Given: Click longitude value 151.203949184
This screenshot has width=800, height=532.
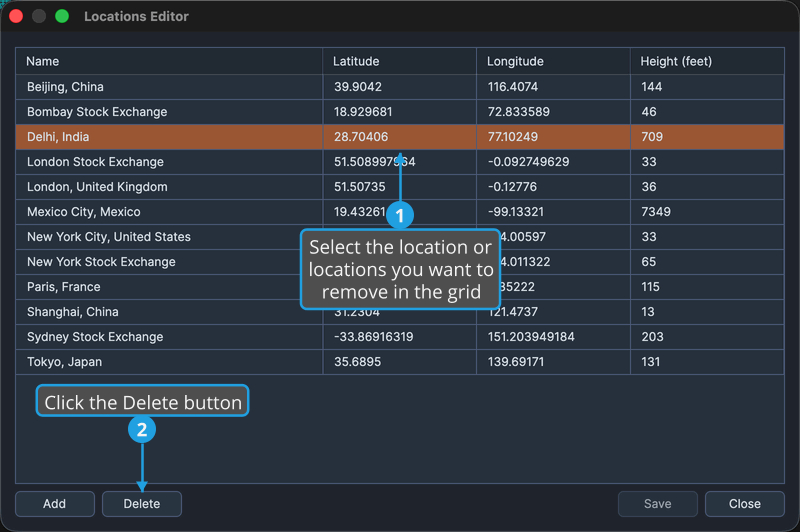Looking at the screenshot, I should [x=531, y=337].
